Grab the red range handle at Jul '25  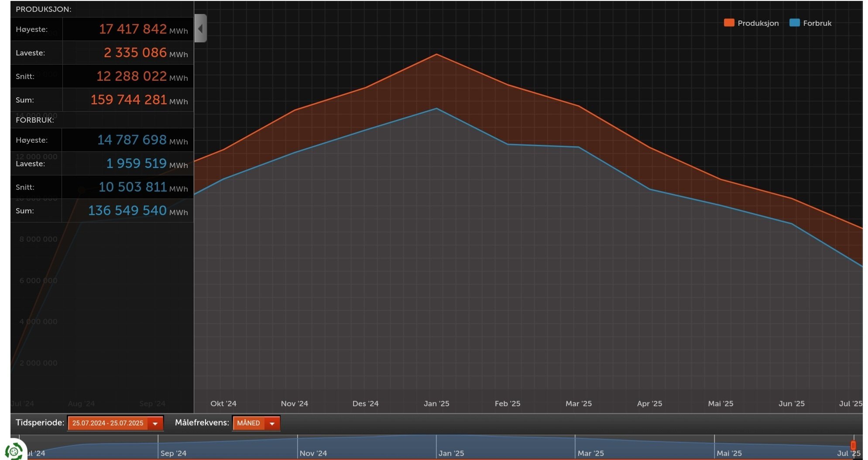853,446
